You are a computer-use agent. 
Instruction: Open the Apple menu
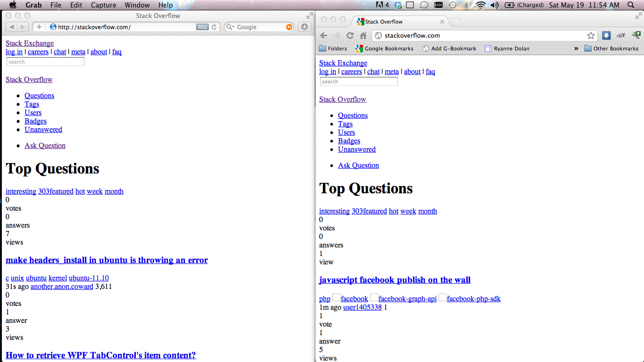tap(13, 5)
